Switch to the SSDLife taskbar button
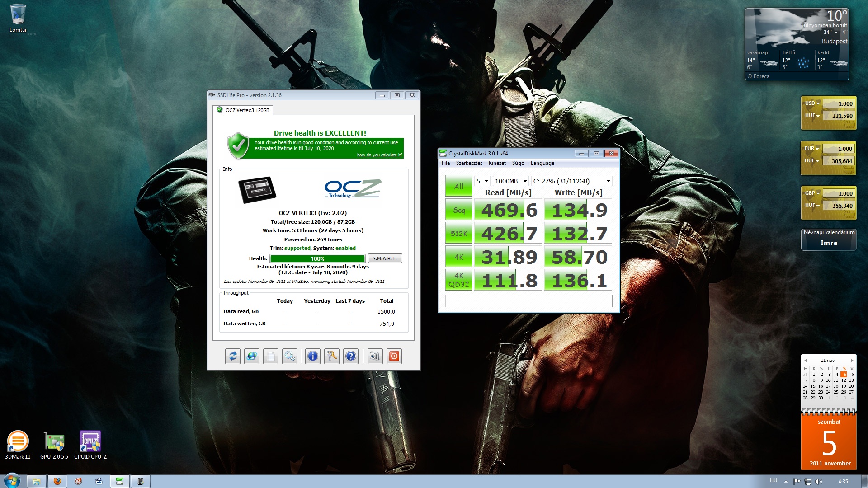 [141, 481]
